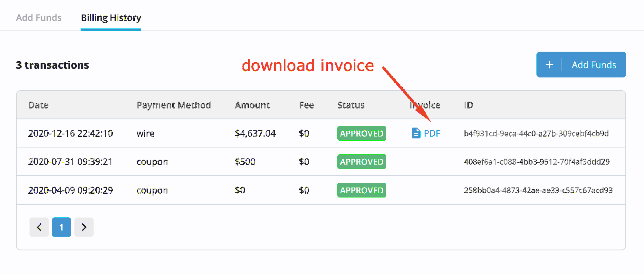Click the plus icon on Add Funds button

pyautogui.click(x=549, y=65)
